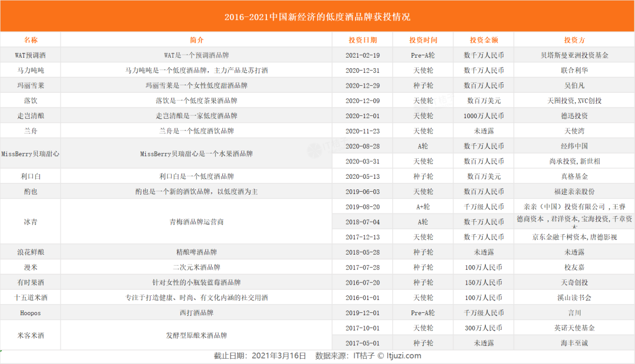
Task: Click description MissBerry贝瑞甜心是一个水果酒品牌
Action: (x=196, y=154)
